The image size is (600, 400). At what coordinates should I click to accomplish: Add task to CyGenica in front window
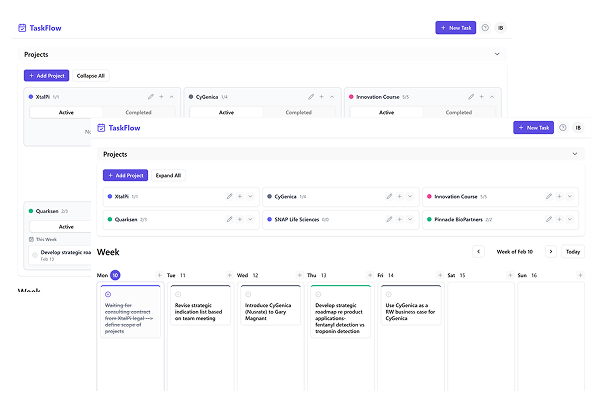click(399, 196)
